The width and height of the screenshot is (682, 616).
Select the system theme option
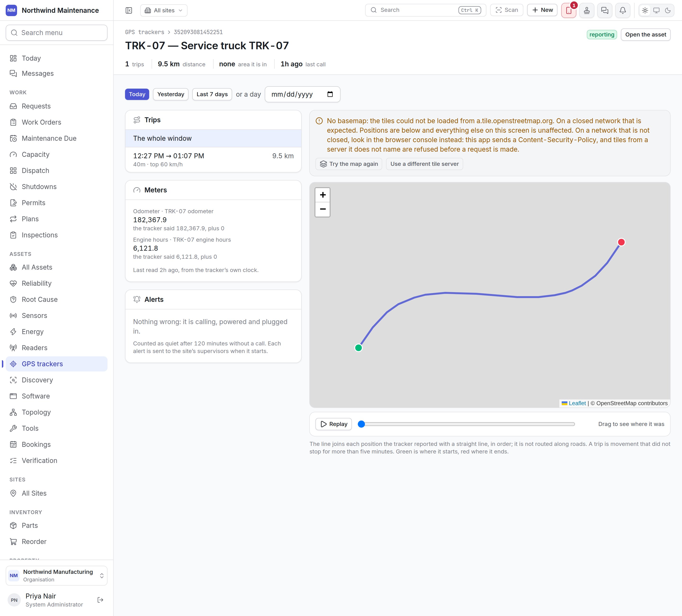point(656,10)
